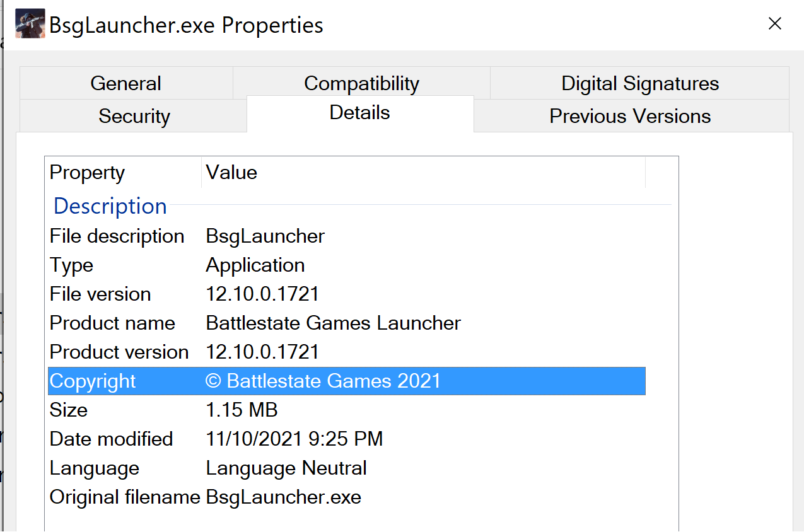Image resolution: width=804 pixels, height=532 pixels.
Task: Select the Product name property label
Action: click(x=112, y=323)
